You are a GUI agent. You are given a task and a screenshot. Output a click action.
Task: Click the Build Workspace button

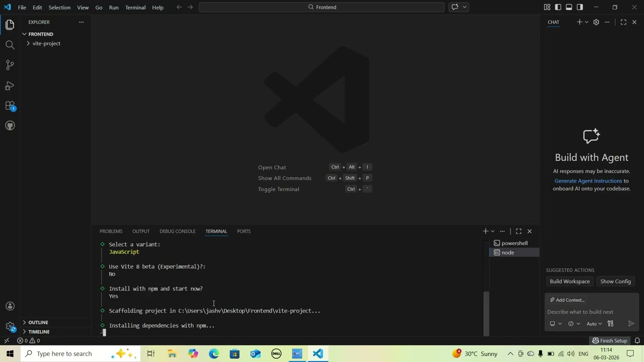(570, 282)
